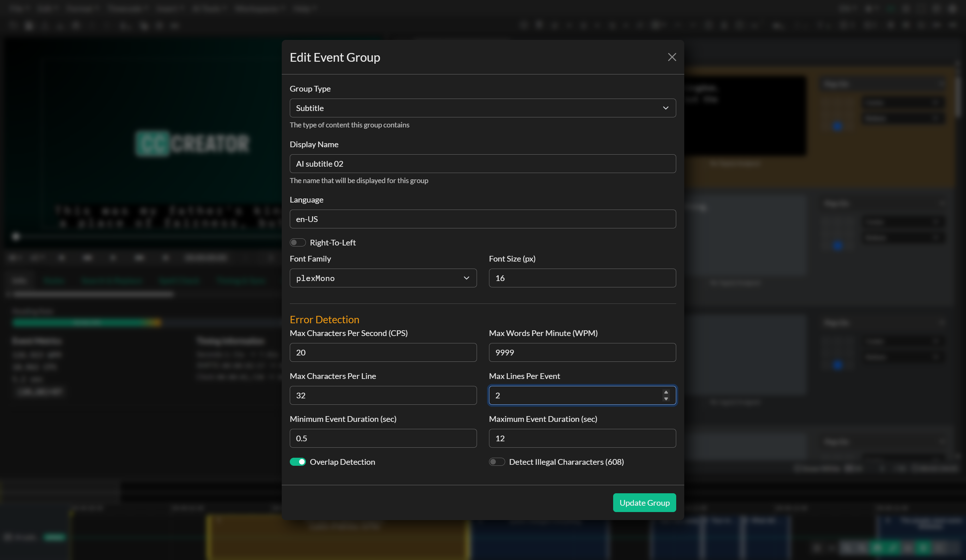The height and width of the screenshot is (560, 966).
Task: Toggle the Right-To-Left switch
Action: (298, 242)
